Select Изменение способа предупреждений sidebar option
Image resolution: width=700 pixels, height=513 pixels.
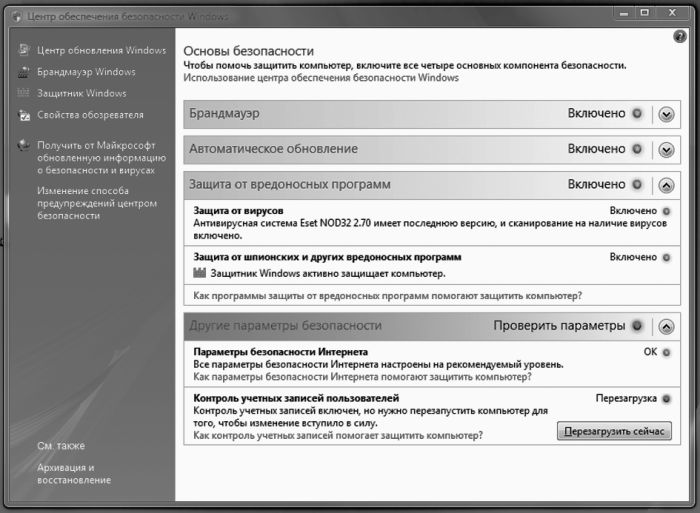tap(97, 202)
